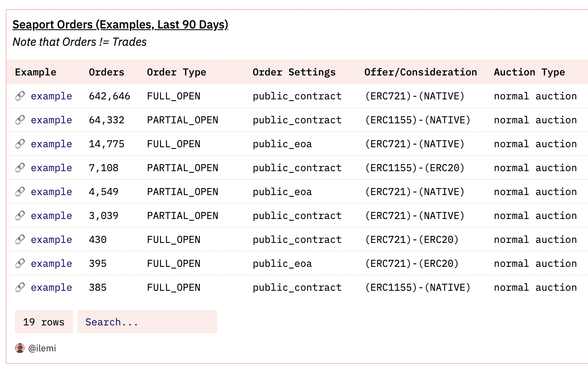Click the Search input field

(147, 322)
